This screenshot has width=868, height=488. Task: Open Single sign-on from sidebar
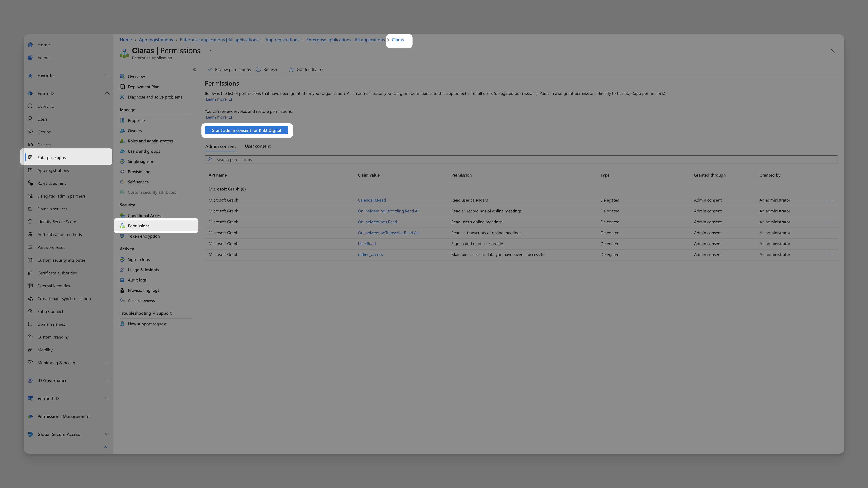click(x=141, y=161)
